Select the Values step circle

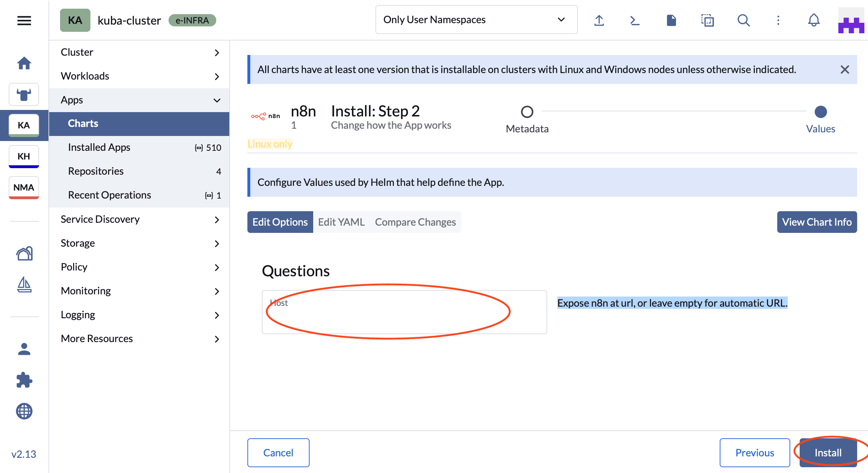821,112
